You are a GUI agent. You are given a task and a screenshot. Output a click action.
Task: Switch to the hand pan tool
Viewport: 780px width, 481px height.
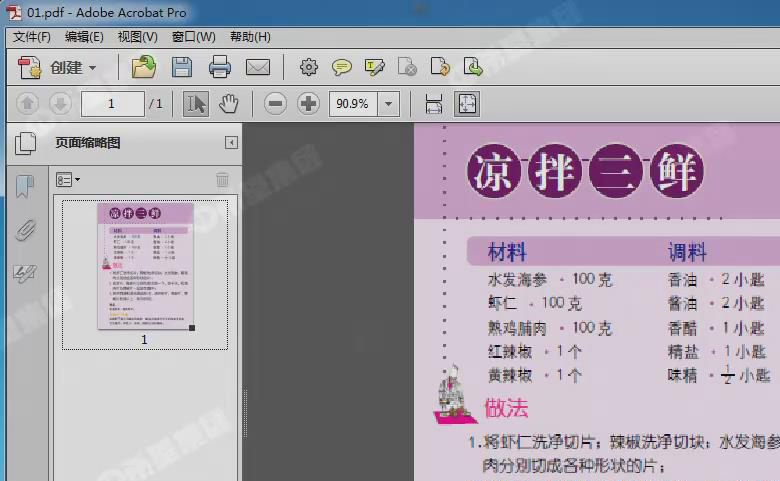(x=229, y=104)
